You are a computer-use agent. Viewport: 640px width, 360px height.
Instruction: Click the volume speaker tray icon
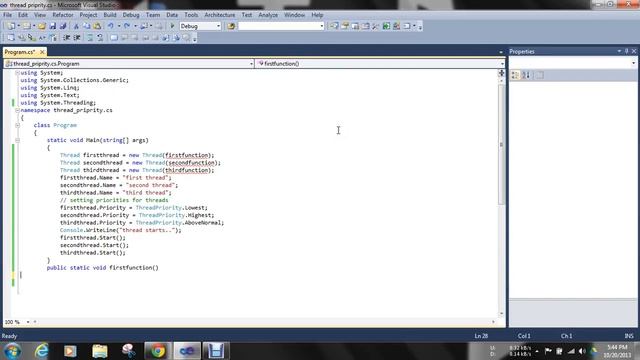[582, 351]
